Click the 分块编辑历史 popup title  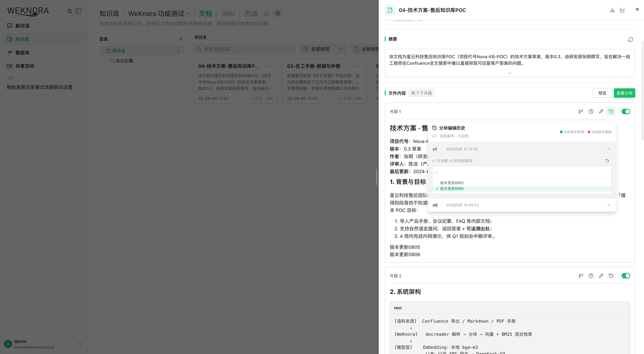click(452, 128)
